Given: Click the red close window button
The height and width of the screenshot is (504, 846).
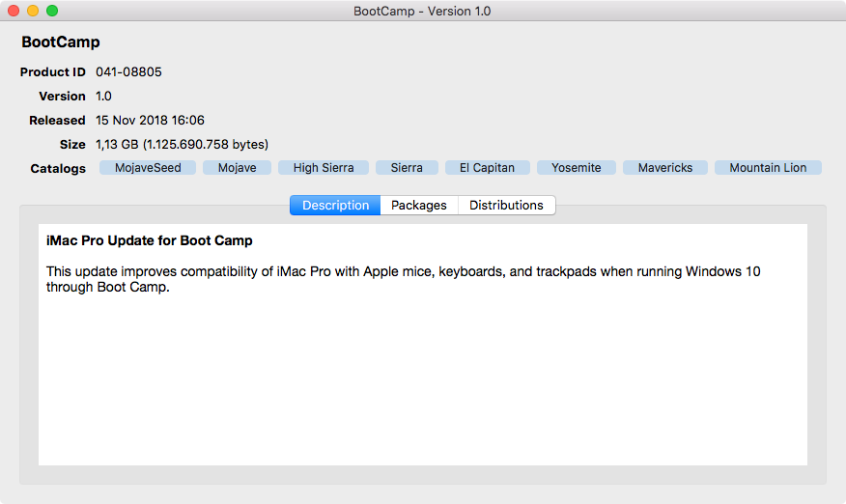Looking at the screenshot, I should pos(14,11).
